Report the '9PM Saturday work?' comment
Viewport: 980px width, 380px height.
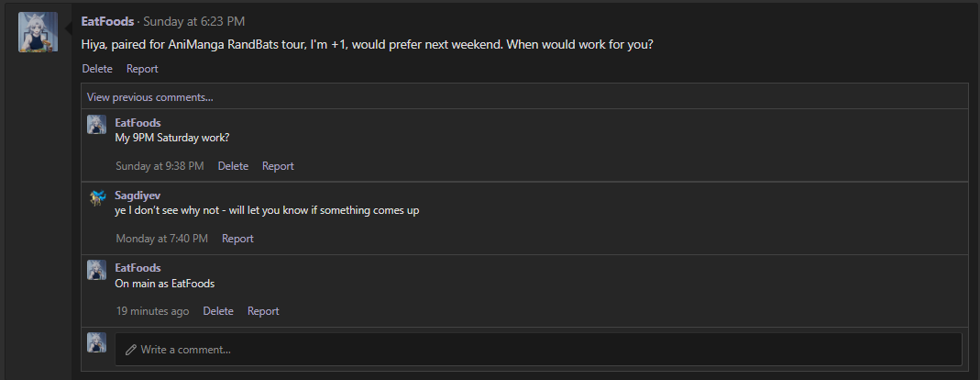click(278, 166)
